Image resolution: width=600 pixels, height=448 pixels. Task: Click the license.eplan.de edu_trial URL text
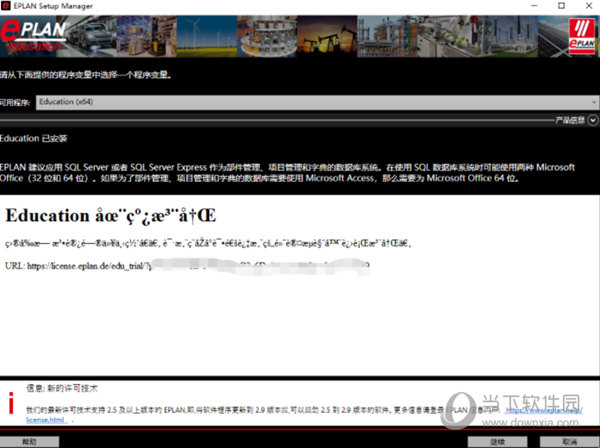[x=188, y=266]
